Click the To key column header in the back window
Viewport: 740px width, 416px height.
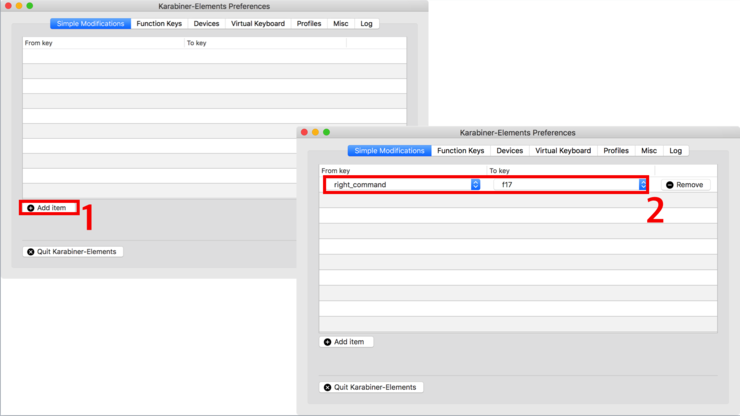[265, 43]
